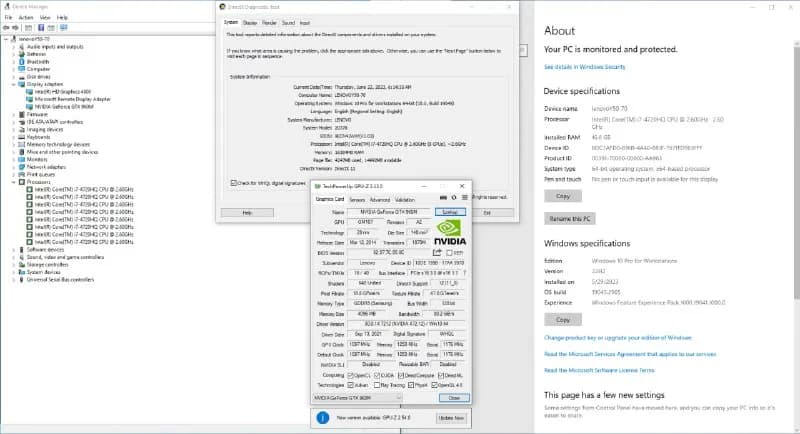Select Microsoft Remote Display Adapter entry
The height and width of the screenshot is (434, 800).
pos(72,99)
